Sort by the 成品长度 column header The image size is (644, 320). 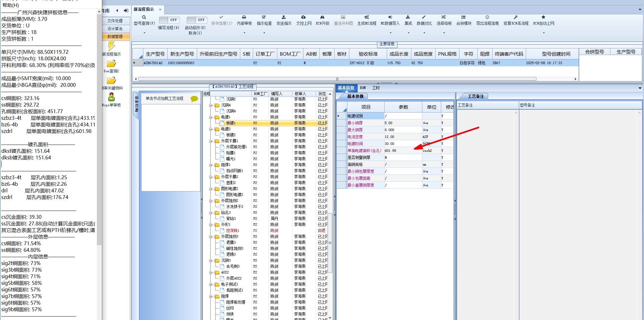tap(399, 54)
